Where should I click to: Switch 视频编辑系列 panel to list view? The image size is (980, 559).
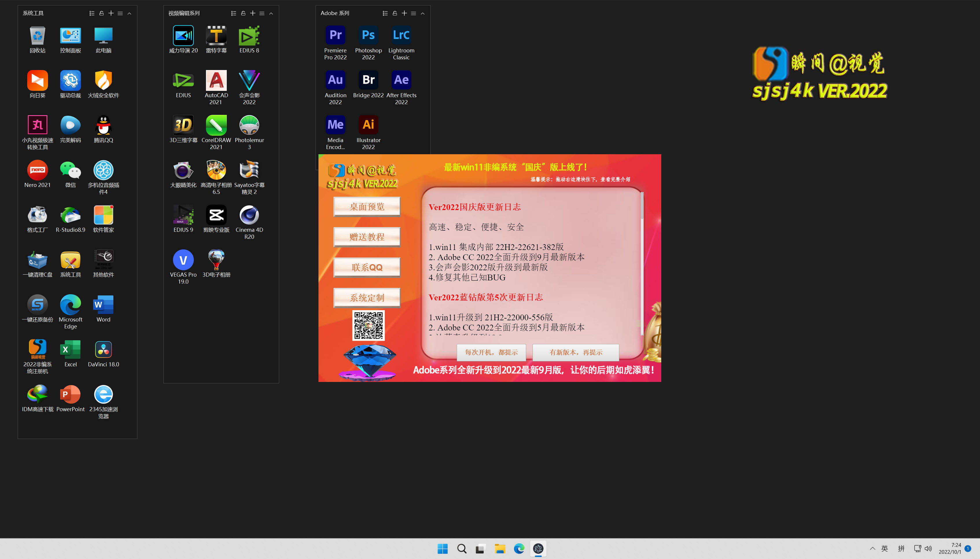233,13
